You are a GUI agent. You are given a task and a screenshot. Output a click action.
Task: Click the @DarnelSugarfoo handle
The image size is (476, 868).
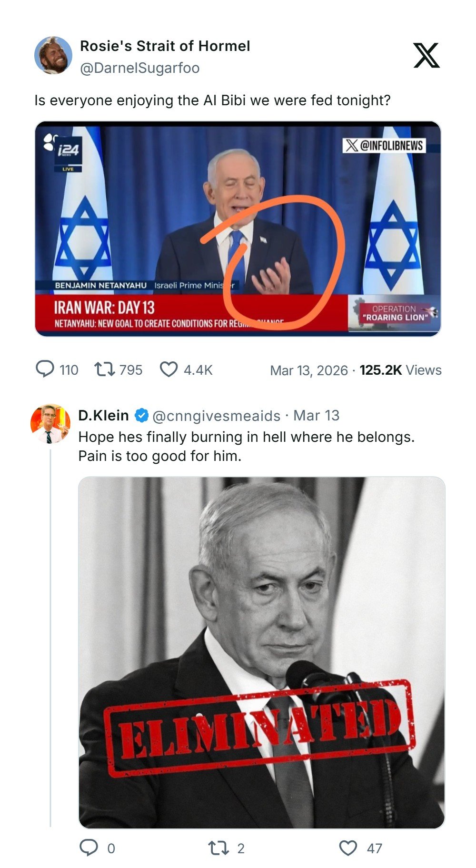pyautogui.click(x=139, y=68)
